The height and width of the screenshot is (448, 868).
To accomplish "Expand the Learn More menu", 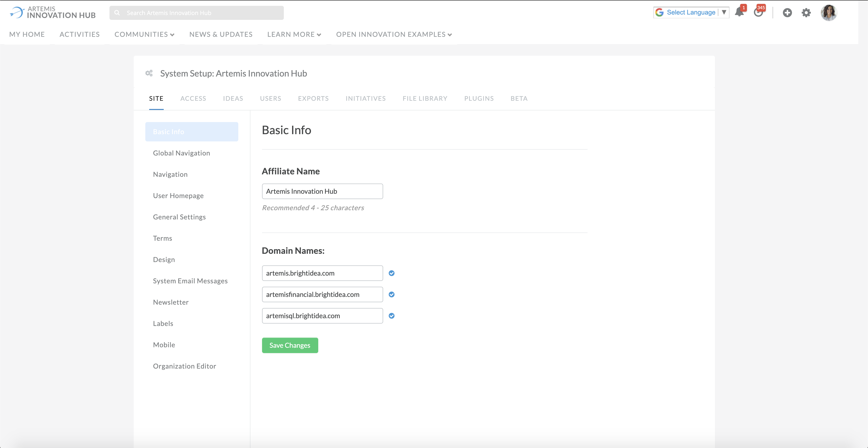I will (x=294, y=34).
